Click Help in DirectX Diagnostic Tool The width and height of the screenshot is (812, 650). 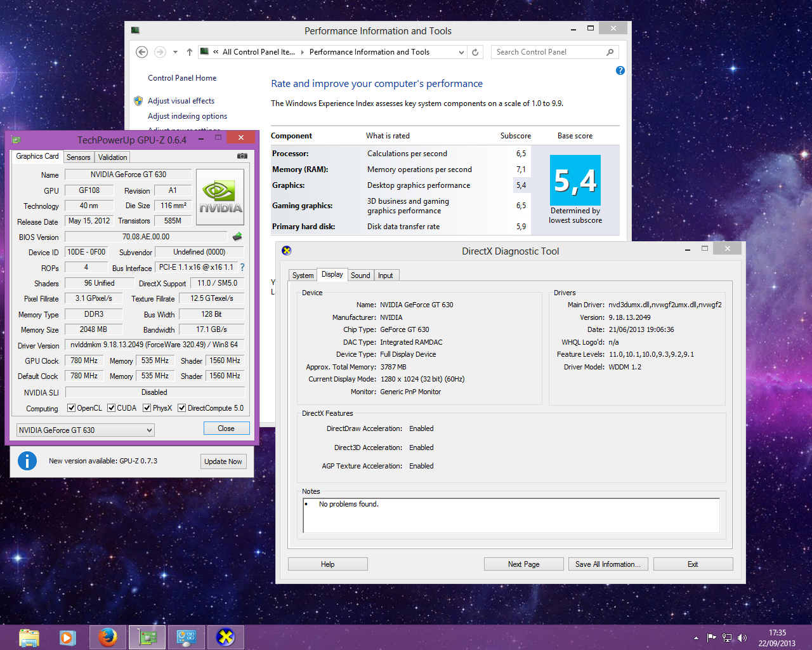pos(328,564)
